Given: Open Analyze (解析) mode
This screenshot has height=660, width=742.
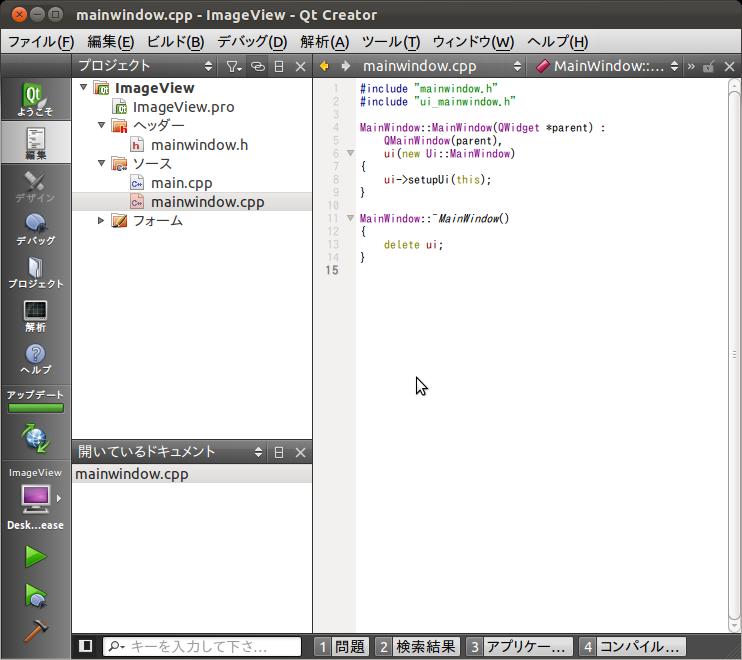Looking at the screenshot, I should pos(35,316).
